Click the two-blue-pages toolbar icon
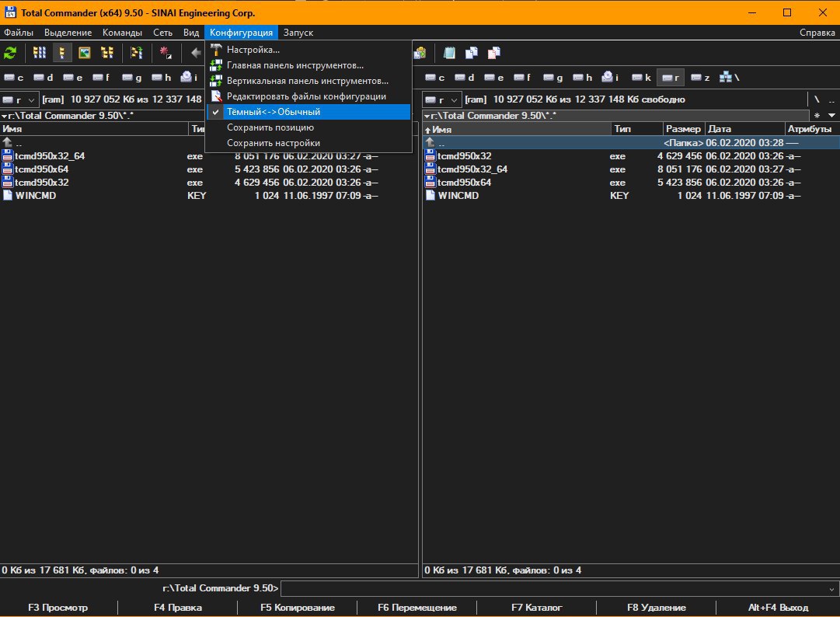 click(x=472, y=53)
